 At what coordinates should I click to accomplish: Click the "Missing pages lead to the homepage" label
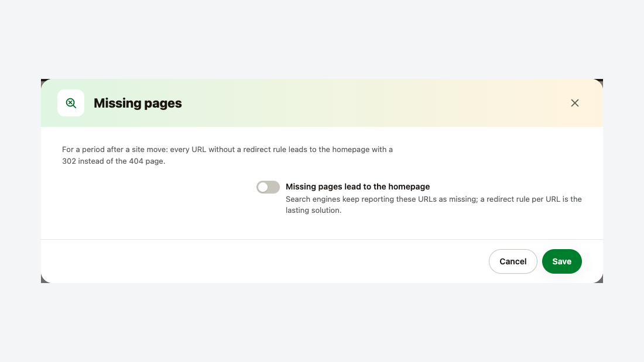(357, 187)
